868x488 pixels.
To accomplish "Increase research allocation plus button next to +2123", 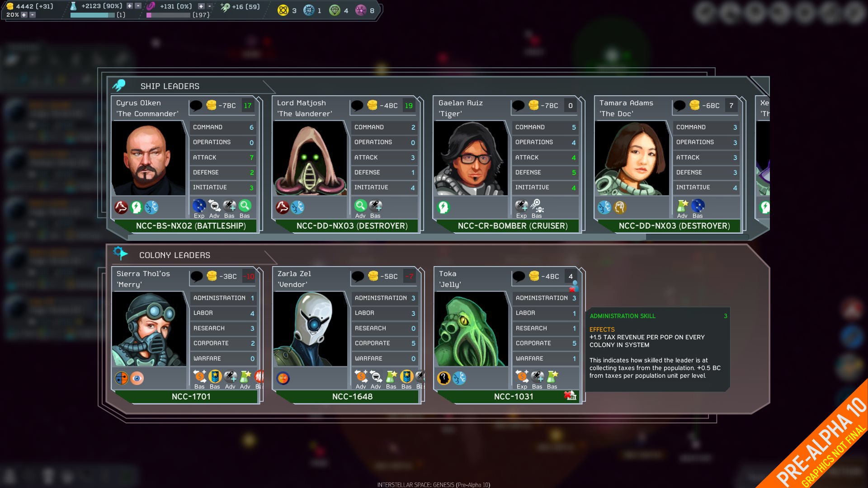I will [x=130, y=6].
